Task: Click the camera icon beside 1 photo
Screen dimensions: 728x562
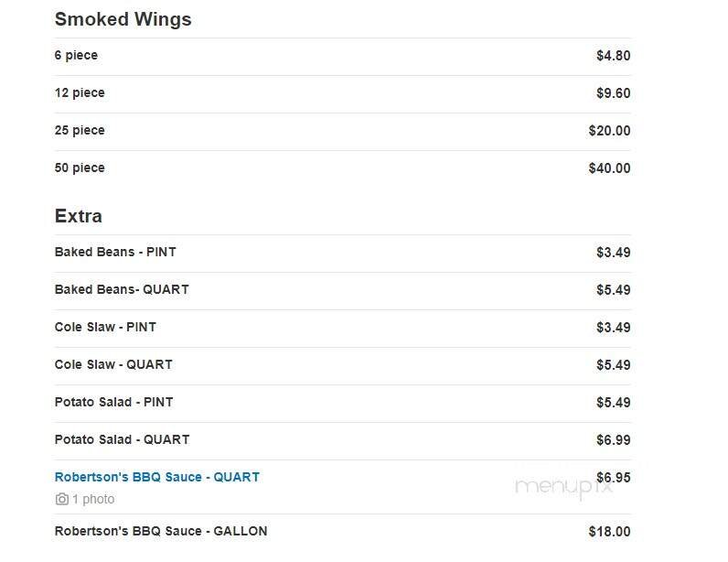Action: coord(61,500)
